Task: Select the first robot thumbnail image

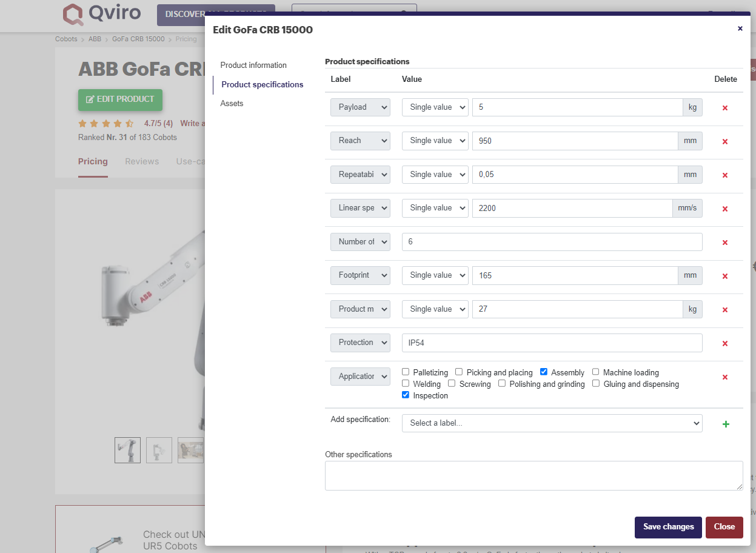Action: 127,450
